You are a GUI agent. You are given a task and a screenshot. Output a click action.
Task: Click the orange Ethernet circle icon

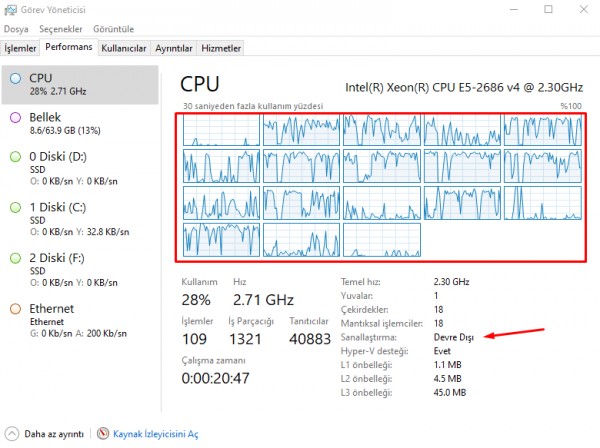(15, 309)
